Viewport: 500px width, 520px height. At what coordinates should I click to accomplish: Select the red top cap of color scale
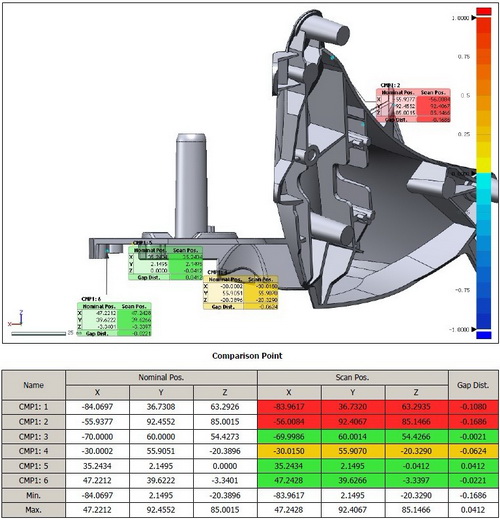pos(484,11)
